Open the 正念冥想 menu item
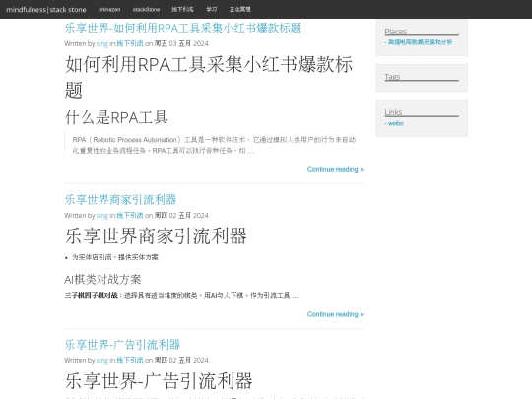The width and height of the screenshot is (532, 399). [239, 10]
